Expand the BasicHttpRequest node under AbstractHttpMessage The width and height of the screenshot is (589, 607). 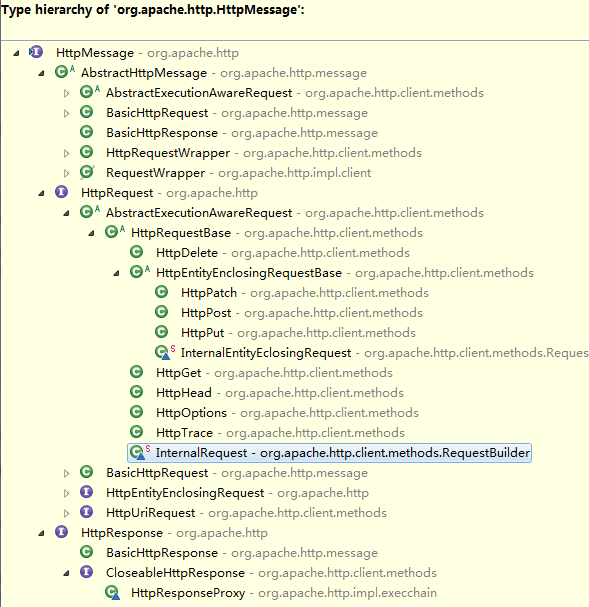[x=67, y=113]
